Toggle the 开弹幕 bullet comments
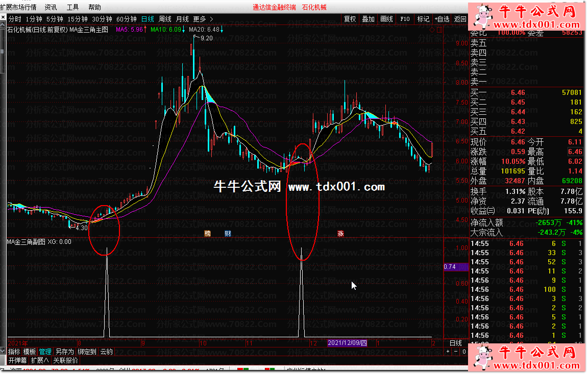The image size is (588, 374). pyautogui.click(x=18, y=361)
